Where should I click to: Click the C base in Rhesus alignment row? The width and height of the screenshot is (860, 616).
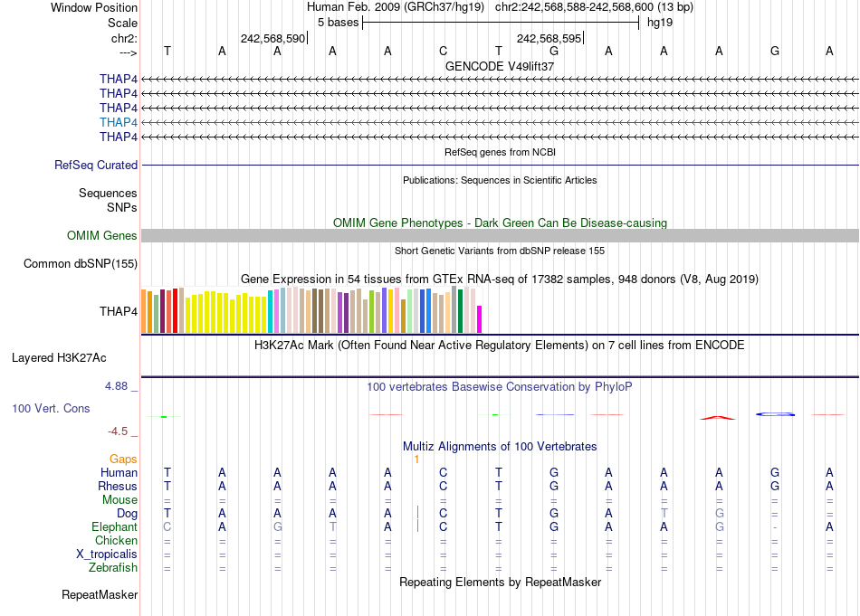pyautogui.click(x=444, y=486)
